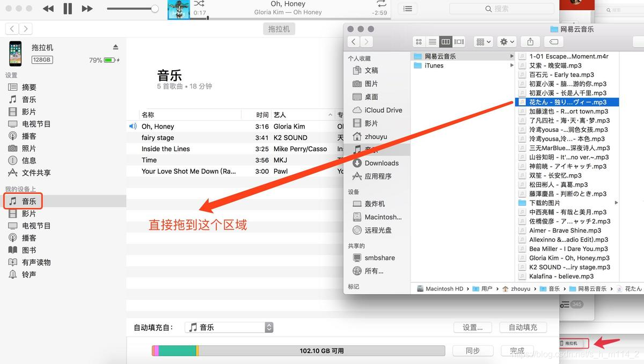The height and width of the screenshot is (364, 644).
Task: Select 有声读物 on device
Action: tap(36, 262)
